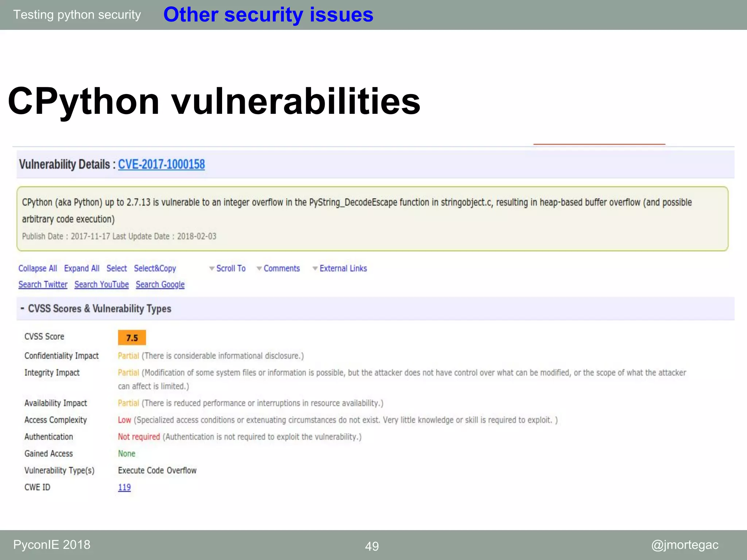
Task: Click the Confidentiality Impact label
Action: tap(62, 356)
